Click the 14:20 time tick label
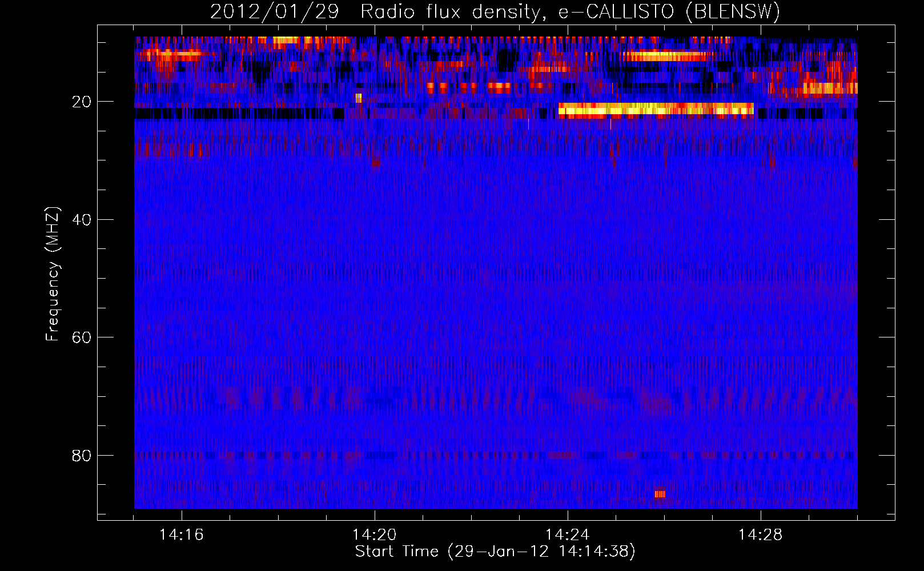924x571 pixels. coord(374,535)
